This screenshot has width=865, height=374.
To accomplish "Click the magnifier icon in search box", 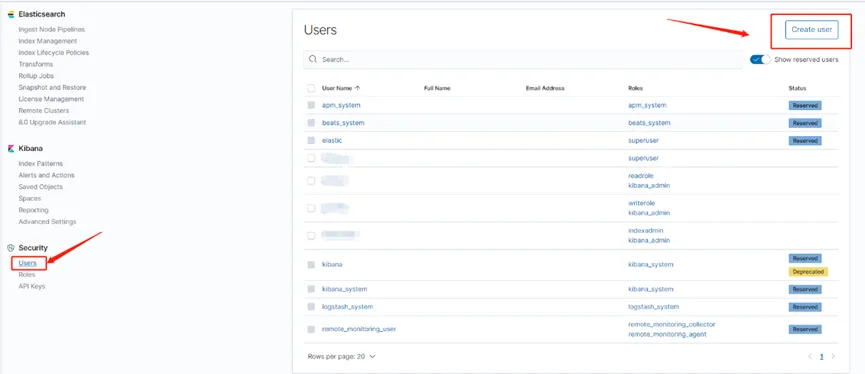I will click(x=313, y=59).
